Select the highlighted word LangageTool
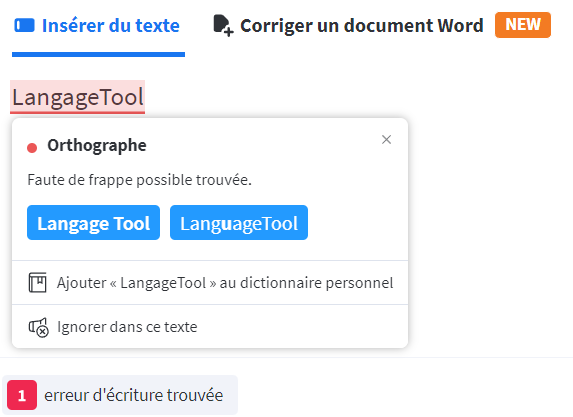 tap(77, 97)
